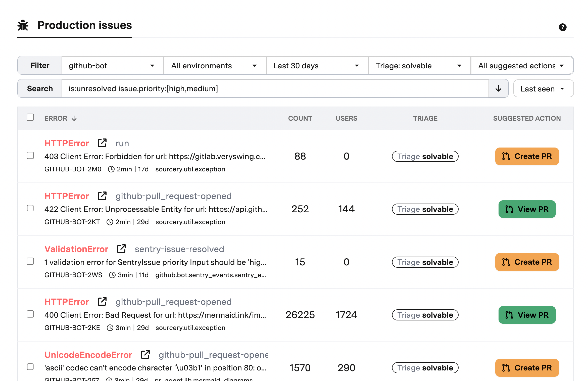
Task: Click Create PR for the 403 Forbidden issue
Action: coord(527,156)
